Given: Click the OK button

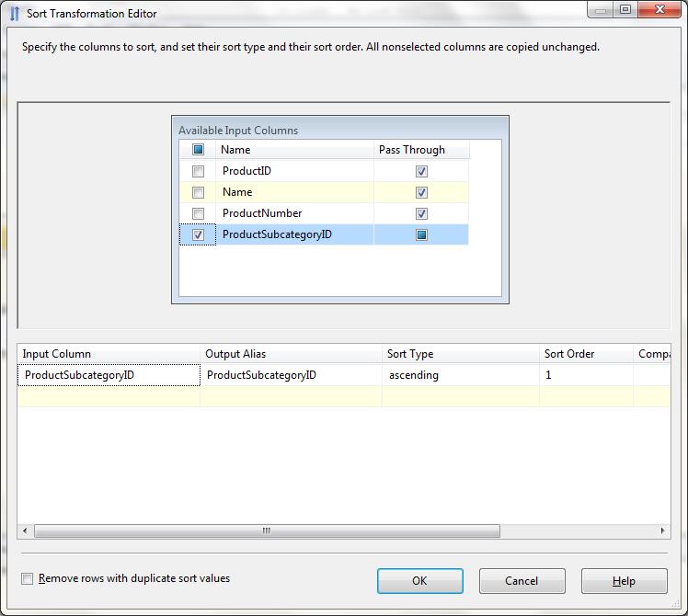Looking at the screenshot, I should pyautogui.click(x=419, y=581).
